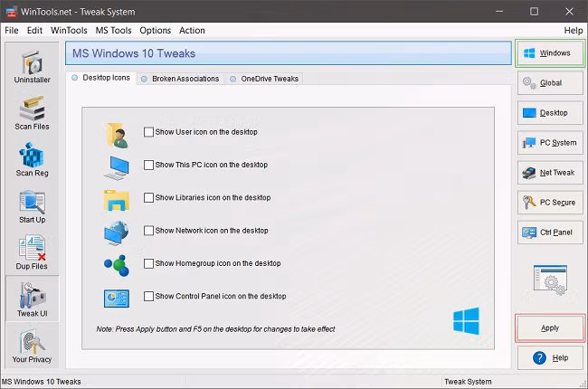Click the Control Panel icon picture
The height and width of the screenshot is (389, 588).
coord(117,299)
